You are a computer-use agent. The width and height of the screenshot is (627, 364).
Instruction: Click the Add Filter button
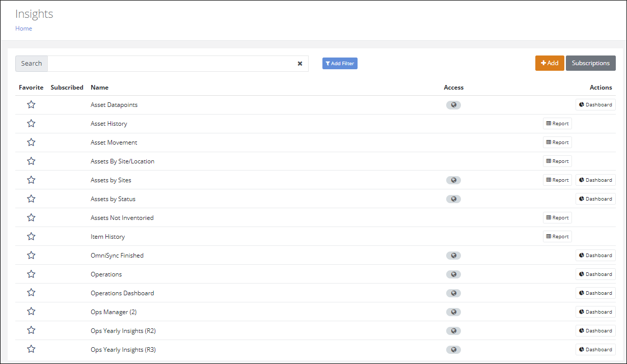[340, 64]
